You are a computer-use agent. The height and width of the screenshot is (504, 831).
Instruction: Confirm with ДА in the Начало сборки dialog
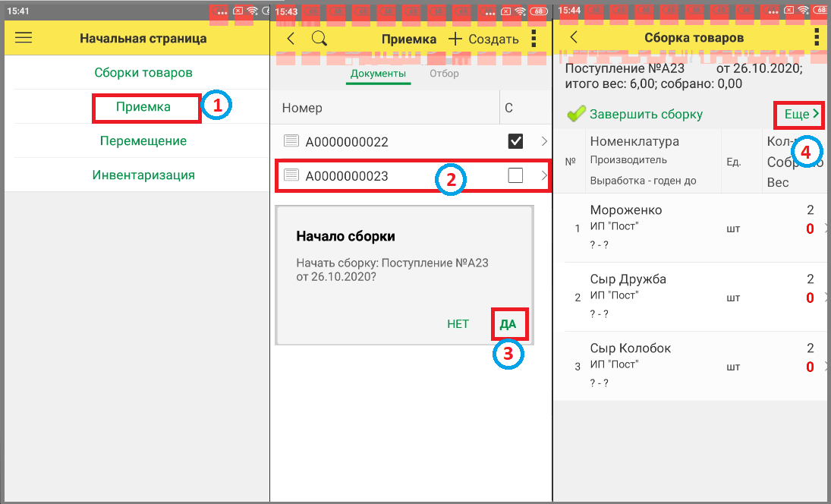coord(508,324)
